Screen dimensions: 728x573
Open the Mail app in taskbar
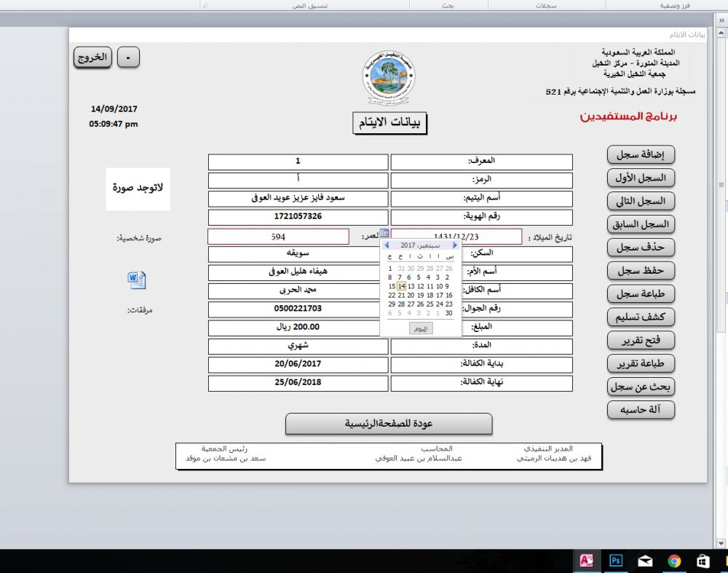tap(645, 561)
